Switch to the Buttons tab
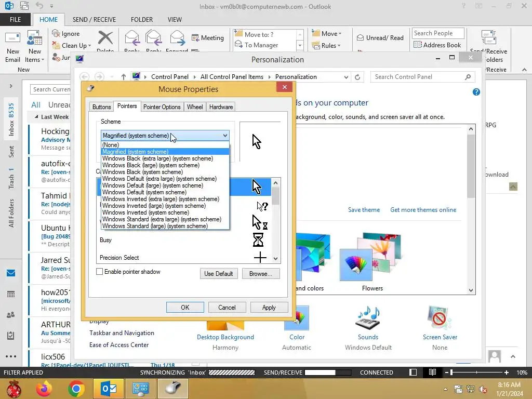Screen dimensions: 532x399 point(101,107)
